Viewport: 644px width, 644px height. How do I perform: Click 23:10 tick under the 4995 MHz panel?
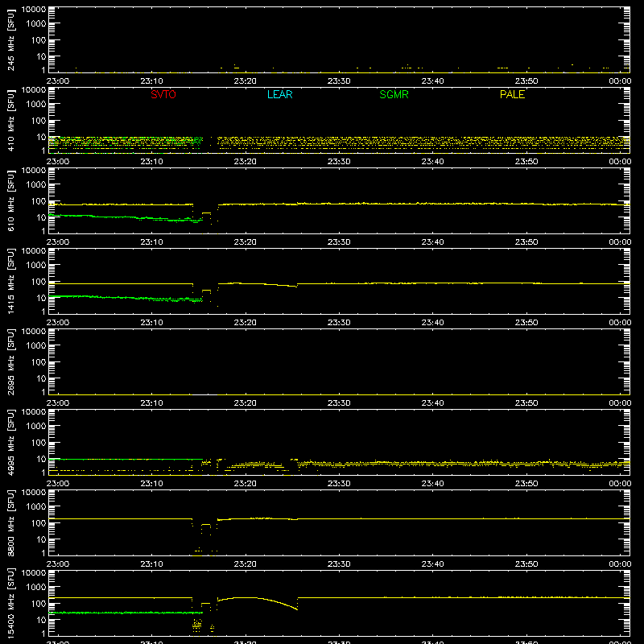pyautogui.click(x=151, y=484)
